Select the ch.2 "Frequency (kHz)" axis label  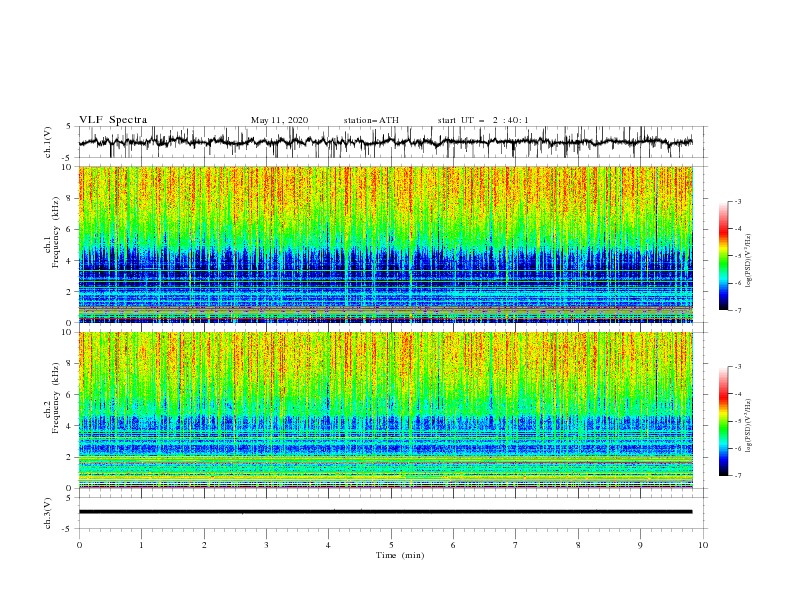(56, 397)
